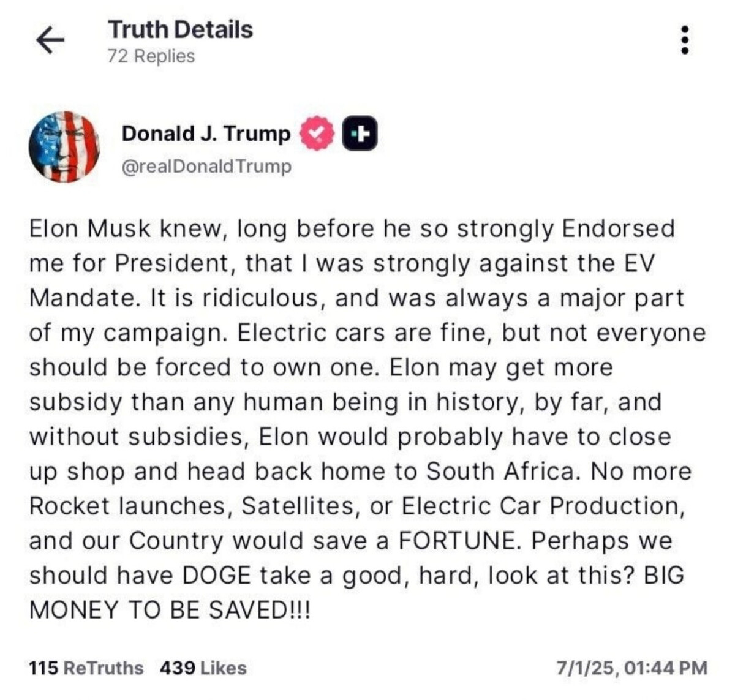Click the word DOGE in the post
The height and width of the screenshot is (700, 735).
click(x=216, y=576)
